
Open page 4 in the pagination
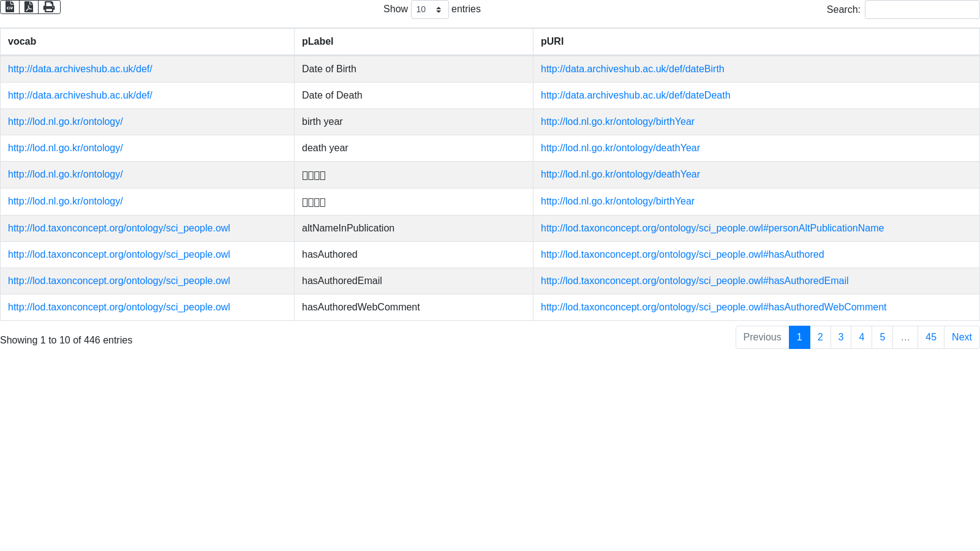862,337
